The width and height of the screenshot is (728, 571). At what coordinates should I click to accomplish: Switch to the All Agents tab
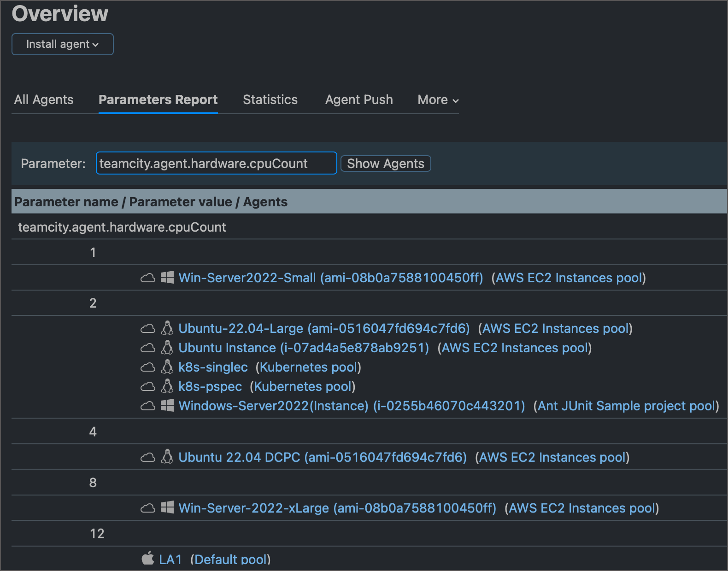(44, 100)
